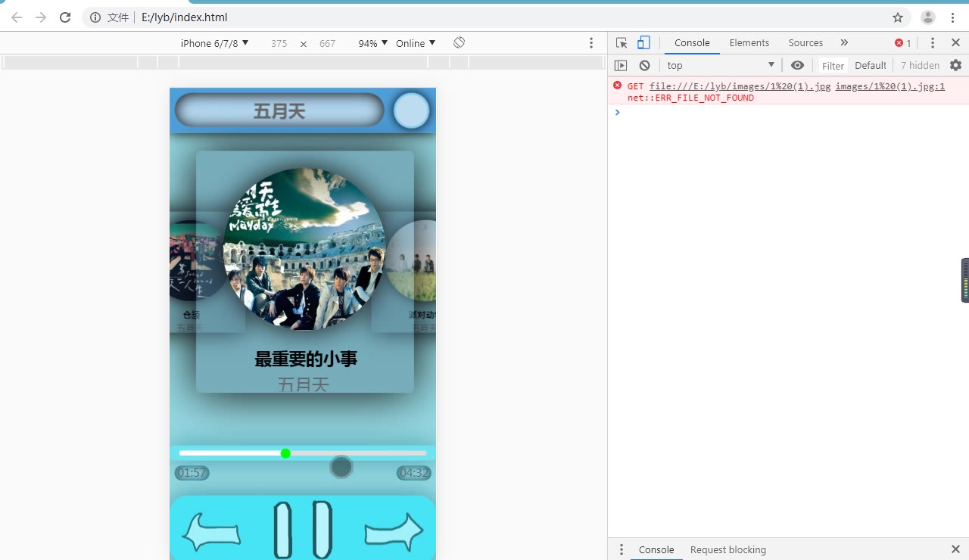The height and width of the screenshot is (560, 969).
Task: Open the Online throttling dropdown
Action: click(416, 43)
